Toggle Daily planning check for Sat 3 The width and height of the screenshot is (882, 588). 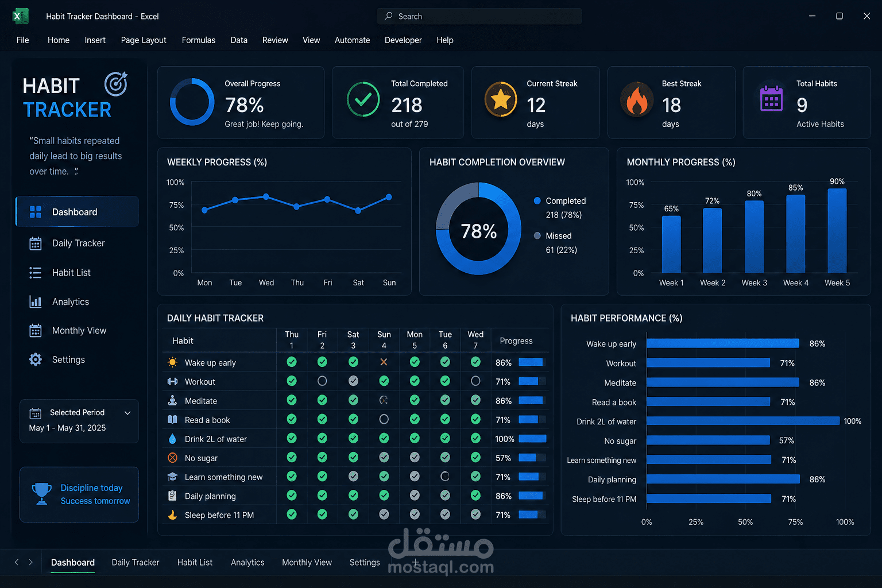pos(353,495)
